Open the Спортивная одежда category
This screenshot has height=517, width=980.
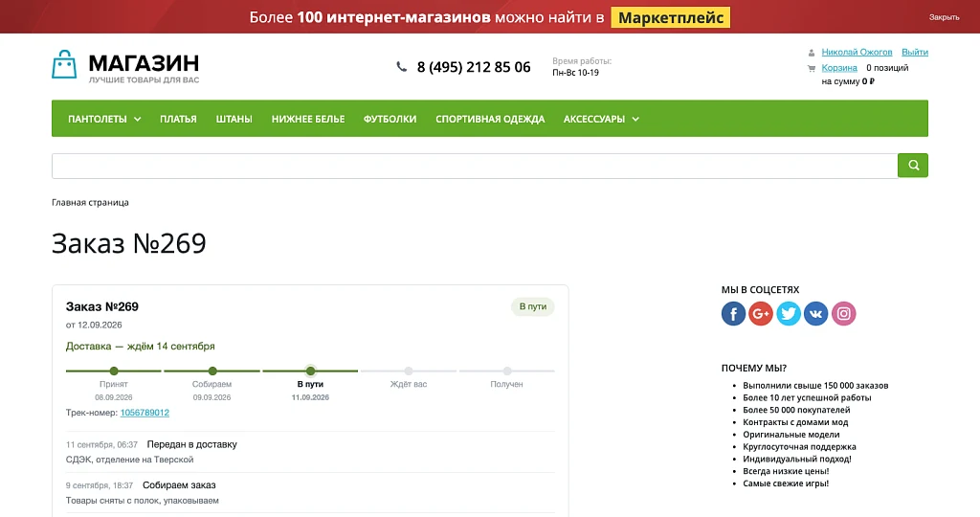coord(490,119)
